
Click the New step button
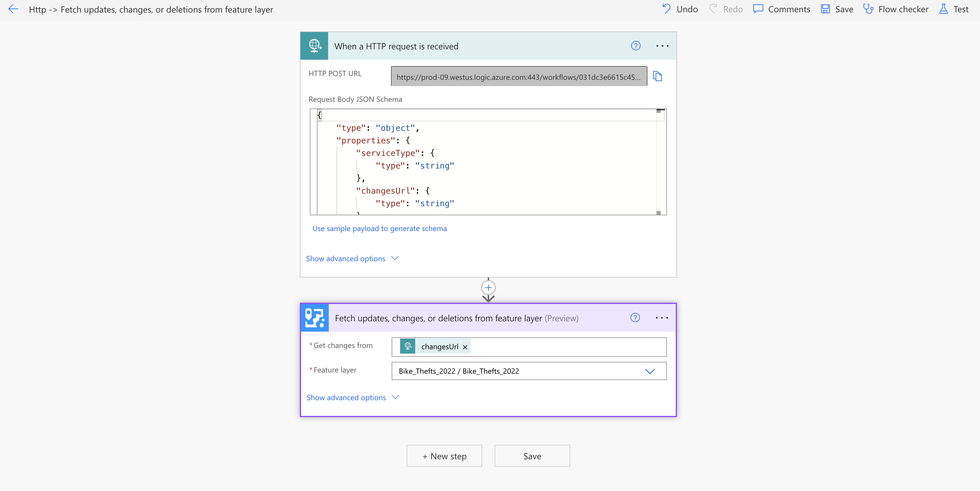point(444,456)
